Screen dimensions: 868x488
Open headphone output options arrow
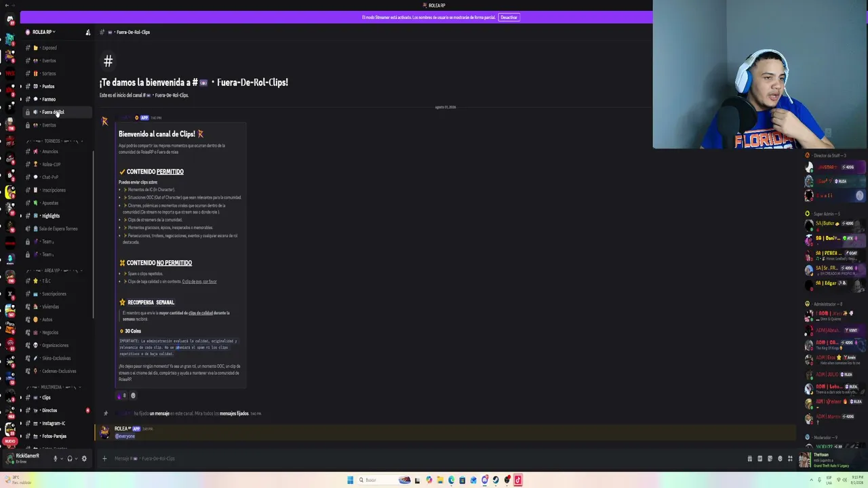(76, 458)
